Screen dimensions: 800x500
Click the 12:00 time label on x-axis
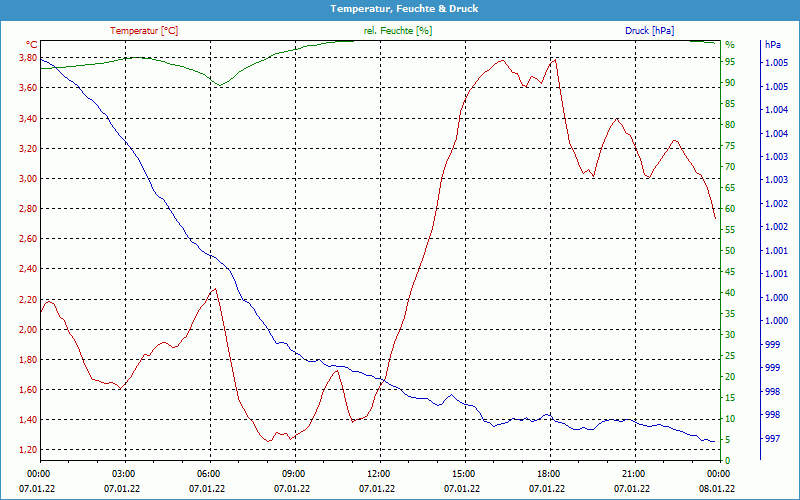click(x=379, y=473)
